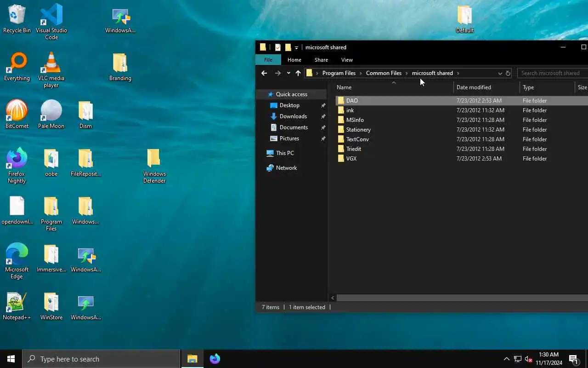The width and height of the screenshot is (588, 368).
Task: Select the MSInfo folder row
Action: click(x=461, y=120)
